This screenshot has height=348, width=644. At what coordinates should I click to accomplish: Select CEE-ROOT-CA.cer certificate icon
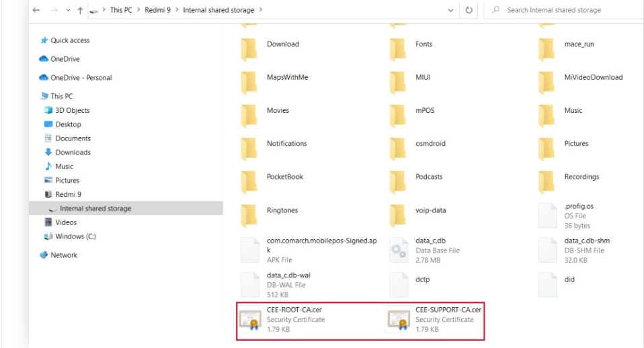251,320
